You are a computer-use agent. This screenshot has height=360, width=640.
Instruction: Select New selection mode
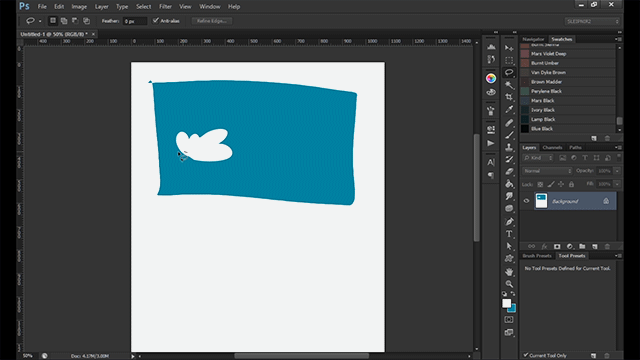coord(53,21)
